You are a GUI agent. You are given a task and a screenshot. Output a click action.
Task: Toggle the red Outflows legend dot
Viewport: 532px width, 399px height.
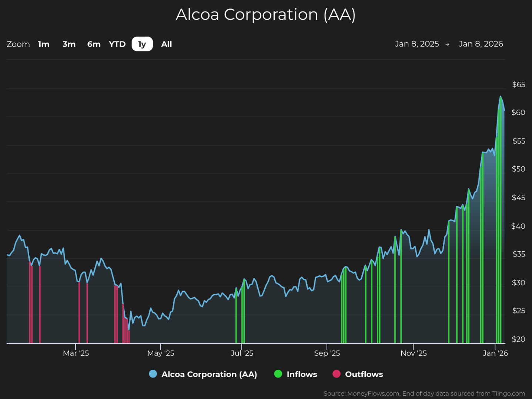[x=337, y=374]
